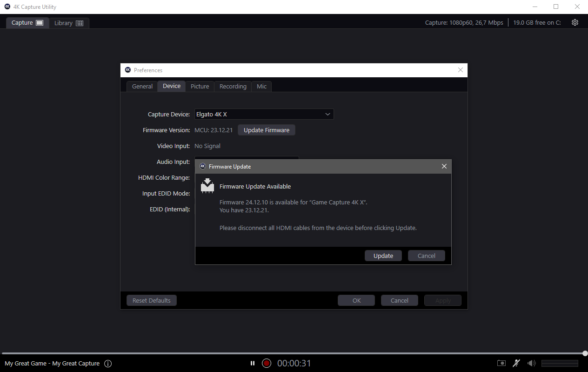Click the 4K logo in Preferences title bar
Screen dimensions: 588x372
click(128, 70)
